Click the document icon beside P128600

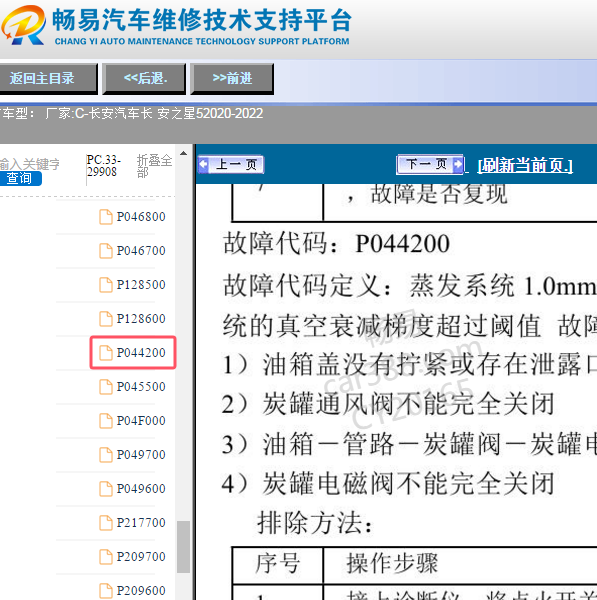tap(106, 319)
